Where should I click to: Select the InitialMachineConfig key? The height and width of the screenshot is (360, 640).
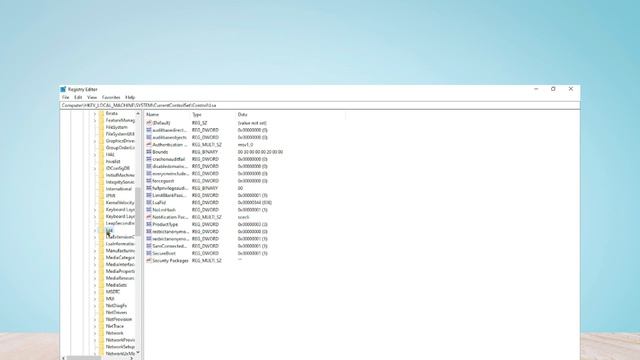point(120,175)
